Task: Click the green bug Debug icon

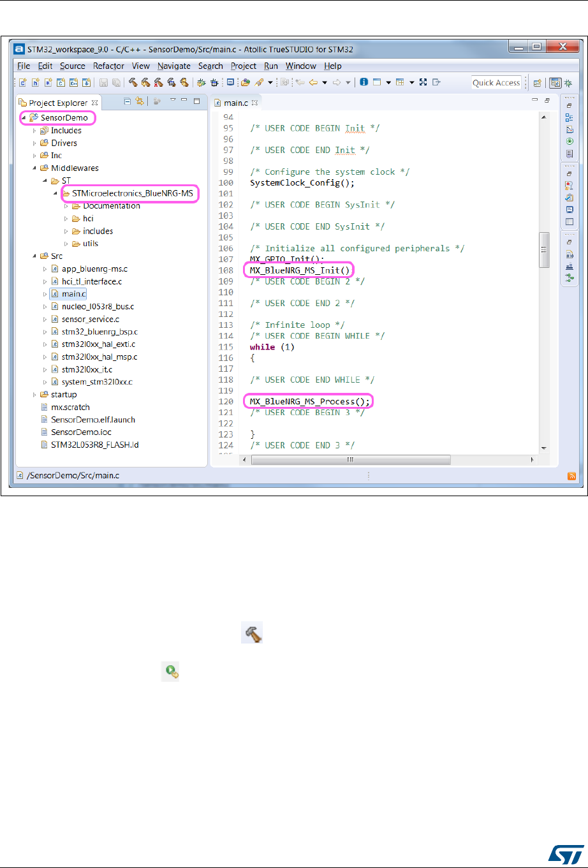Action: pos(201,82)
